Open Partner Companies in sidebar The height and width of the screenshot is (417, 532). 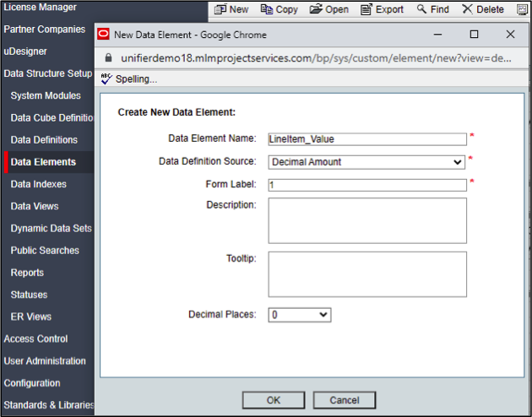pyautogui.click(x=45, y=30)
